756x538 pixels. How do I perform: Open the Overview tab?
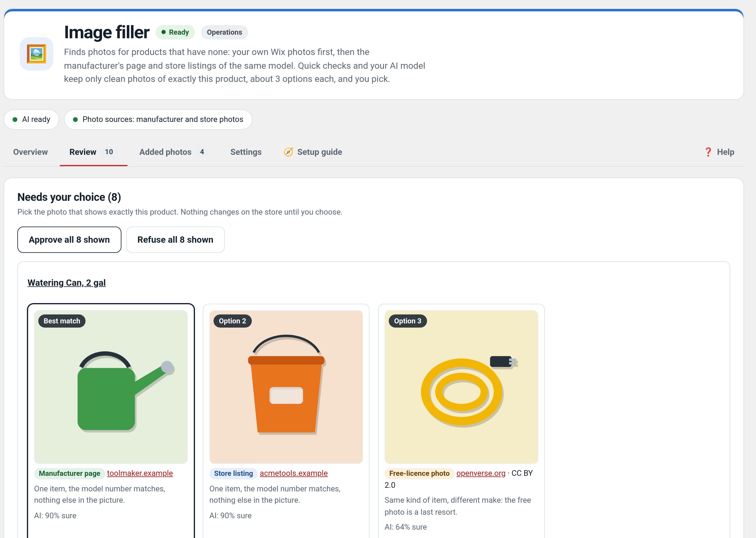click(31, 152)
